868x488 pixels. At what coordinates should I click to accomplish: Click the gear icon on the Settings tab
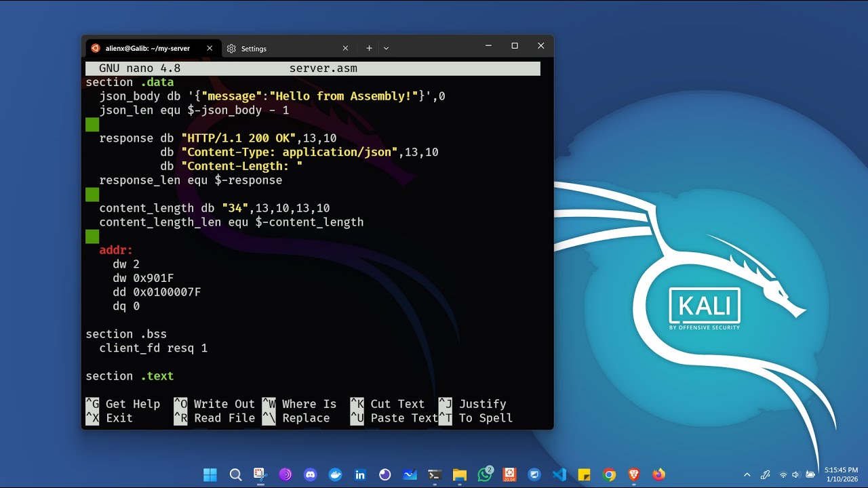231,49
